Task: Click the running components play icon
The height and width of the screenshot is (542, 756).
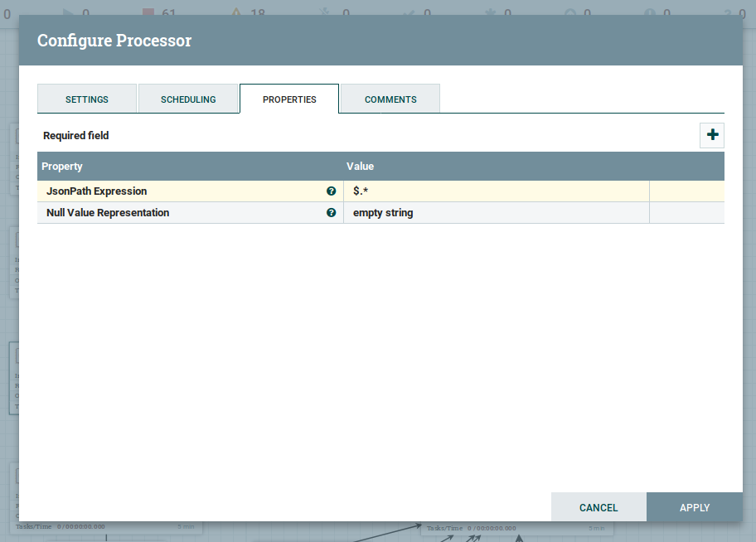Action: tap(68, 13)
